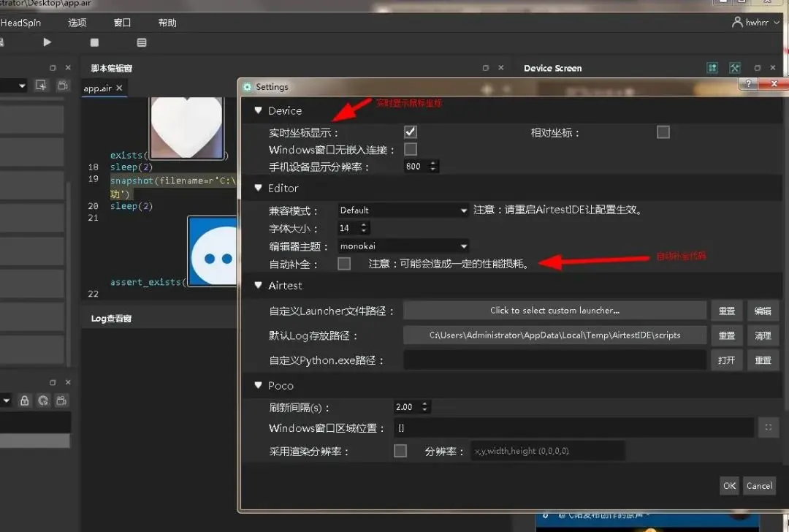Image resolution: width=789 pixels, height=532 pixels.
Task: Cancel the Settings dialog
Action: 759,486
